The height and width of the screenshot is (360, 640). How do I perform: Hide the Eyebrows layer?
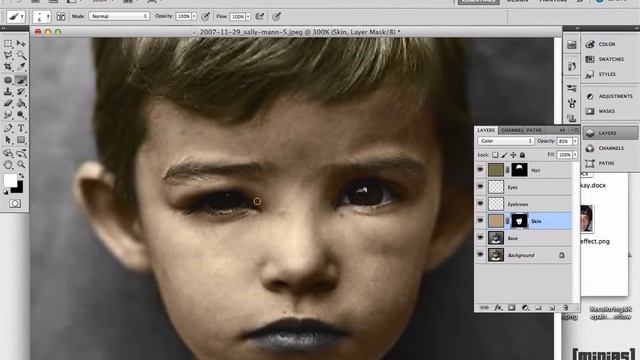[x=480, y=204]
